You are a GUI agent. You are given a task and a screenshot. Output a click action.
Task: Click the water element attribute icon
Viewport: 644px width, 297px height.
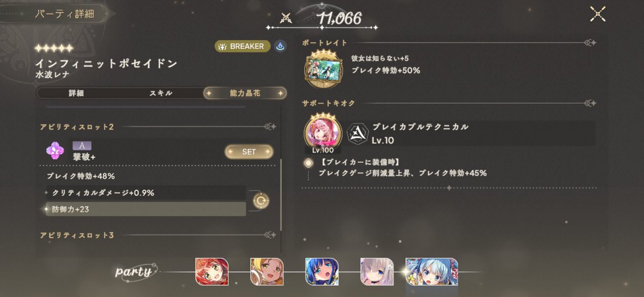(x=280, y=47)
